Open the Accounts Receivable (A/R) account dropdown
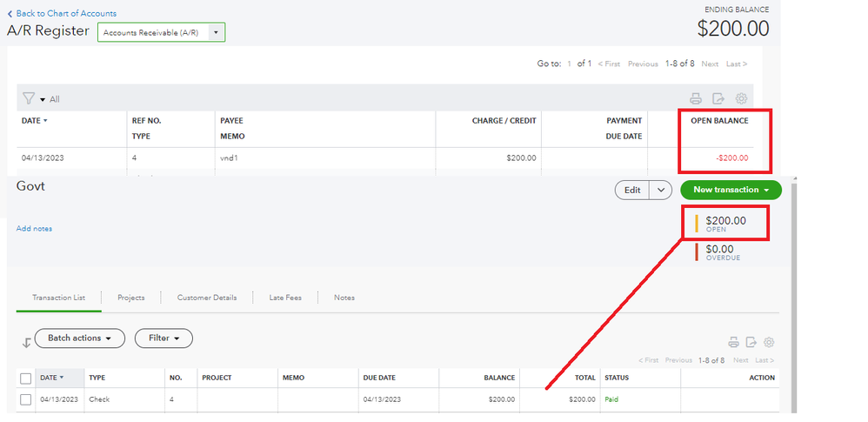The height and width of the screenshot is (422, 868). (161, 33)
